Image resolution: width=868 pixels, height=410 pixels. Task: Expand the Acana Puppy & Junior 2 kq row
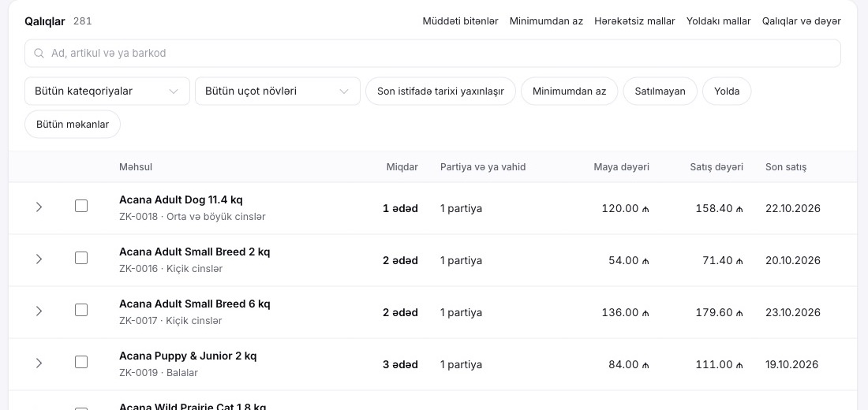[39, 363]
